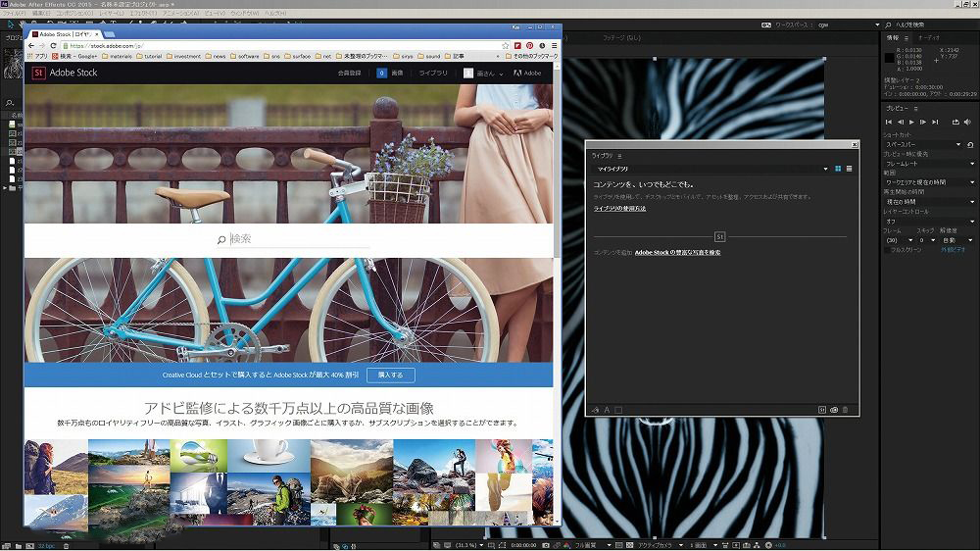This screenshot has width=980, height=551.
Task: Open 会員登録 link on Adobe Stock
Action: click(350, 74)
